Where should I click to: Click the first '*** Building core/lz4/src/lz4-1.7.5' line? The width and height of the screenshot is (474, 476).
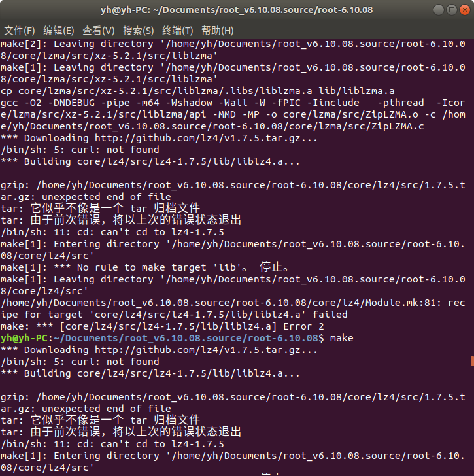click(150, 161)
